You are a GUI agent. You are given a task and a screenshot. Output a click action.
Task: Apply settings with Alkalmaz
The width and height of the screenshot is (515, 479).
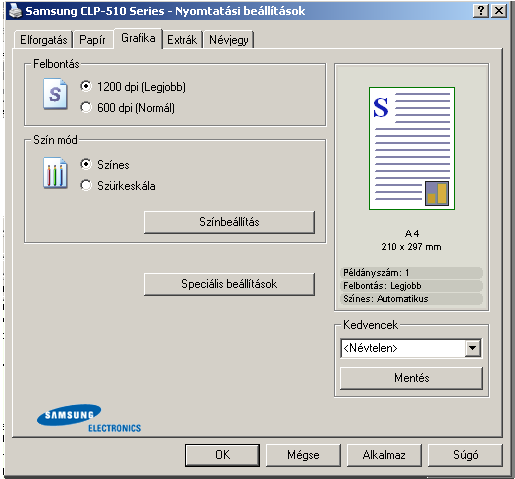tap(384, 455)
